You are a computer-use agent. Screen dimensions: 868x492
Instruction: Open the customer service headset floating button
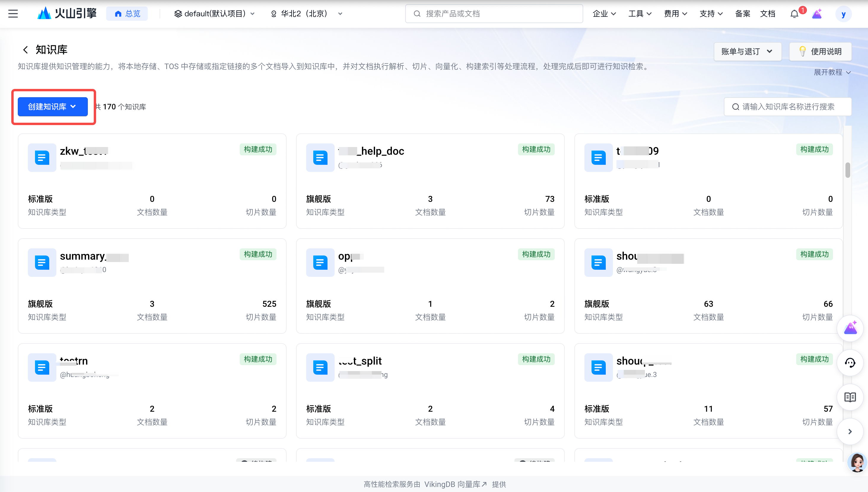pos(850,363)
